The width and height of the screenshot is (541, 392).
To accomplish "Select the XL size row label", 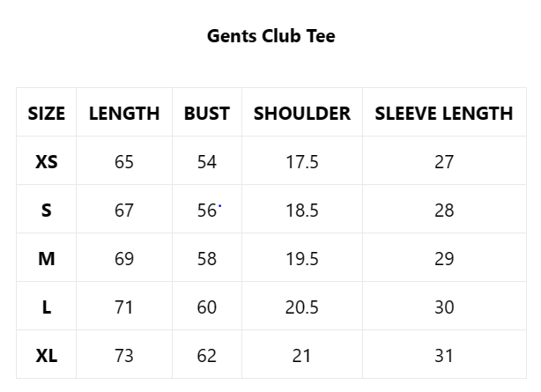I will click(x=47, y=356).
